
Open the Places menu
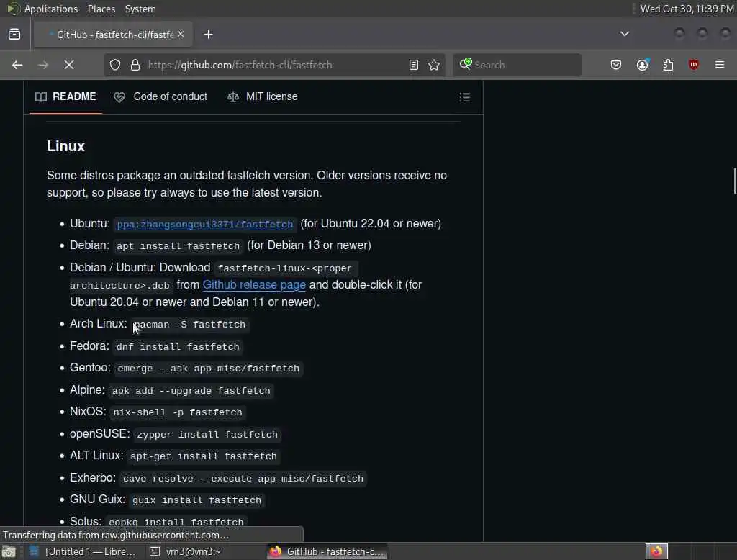101,9
